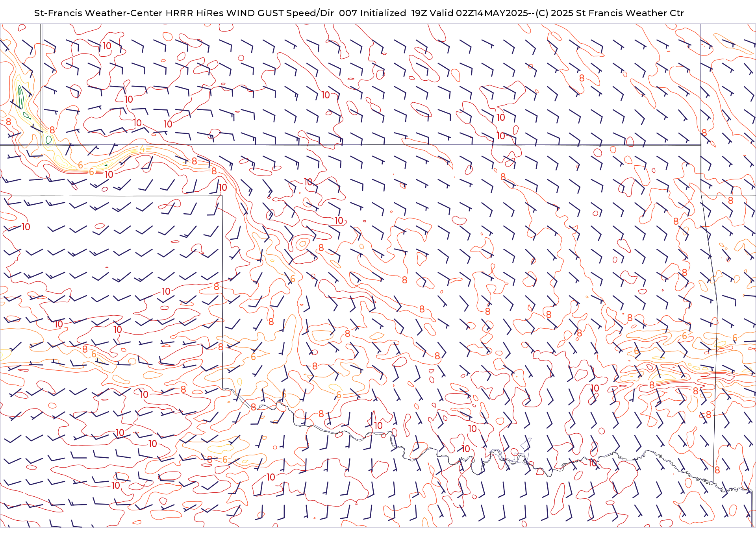Screen dimensions: 756x551
Task: Click the 'St-Francis Weather-Center' text in the title
Action: coord(98,13)
